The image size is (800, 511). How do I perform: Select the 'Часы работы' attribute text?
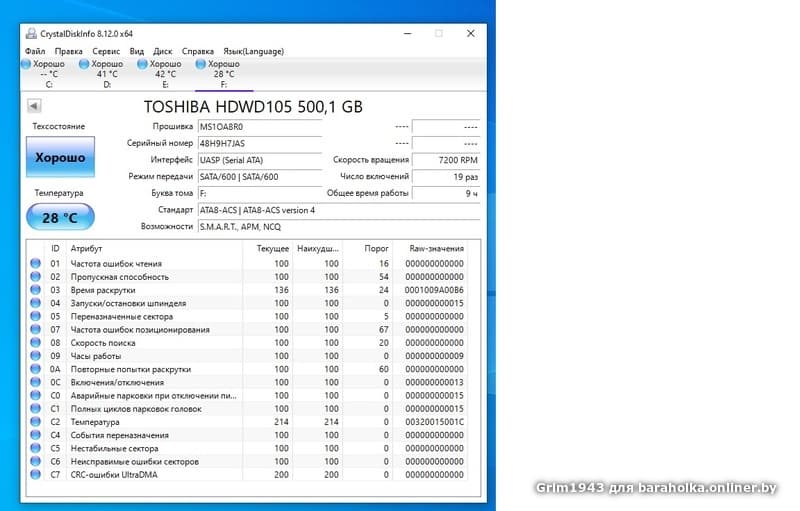pyautogui.click(x=95, y=356)
